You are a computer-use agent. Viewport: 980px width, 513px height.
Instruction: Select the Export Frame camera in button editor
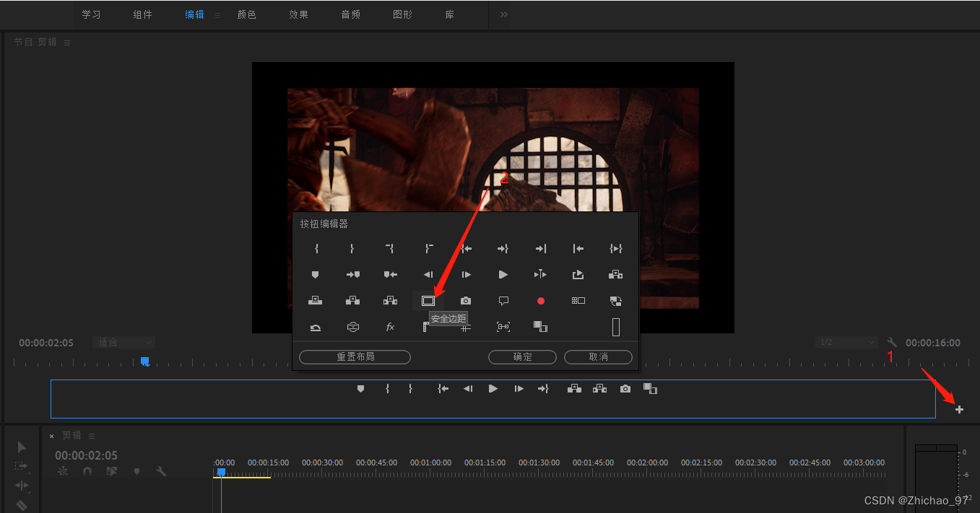[466, 300]
